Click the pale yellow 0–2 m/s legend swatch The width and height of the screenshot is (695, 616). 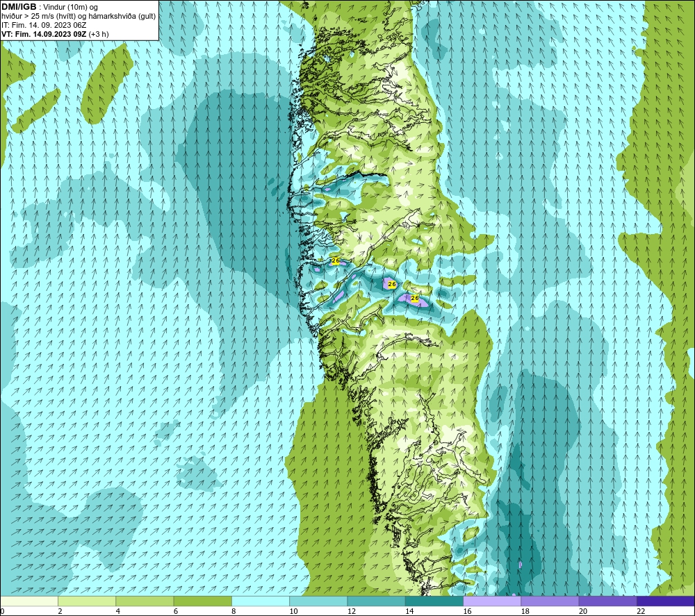tap(29, 601)
